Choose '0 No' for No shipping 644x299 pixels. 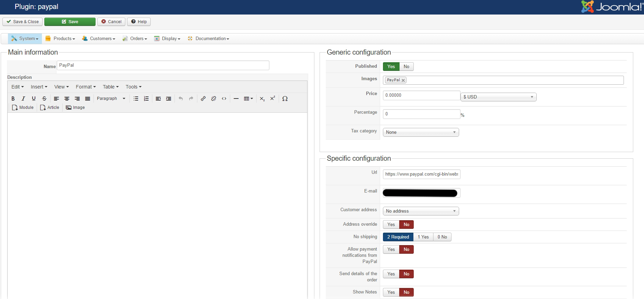pos(442,237)
